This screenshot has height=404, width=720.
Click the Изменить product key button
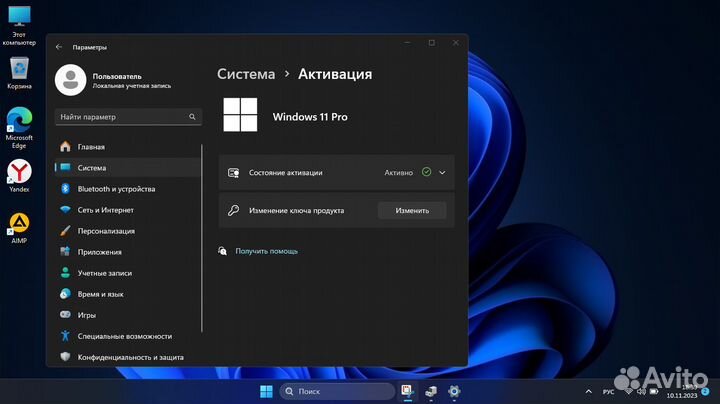tap(412, 210)
